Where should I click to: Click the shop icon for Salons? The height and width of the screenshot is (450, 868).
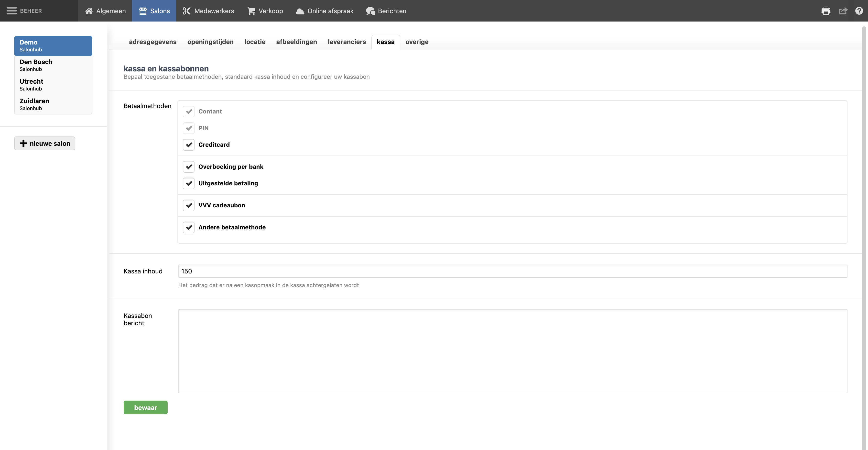[x=143, y=11]
